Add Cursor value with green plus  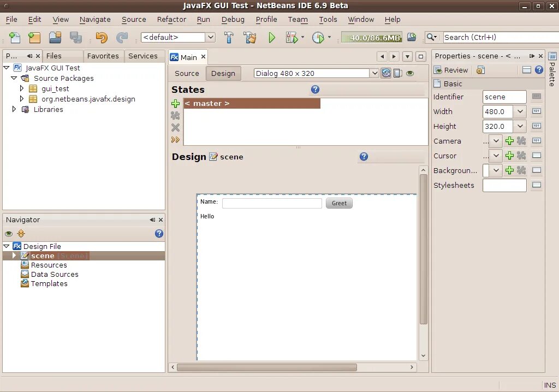coord(509,156)
